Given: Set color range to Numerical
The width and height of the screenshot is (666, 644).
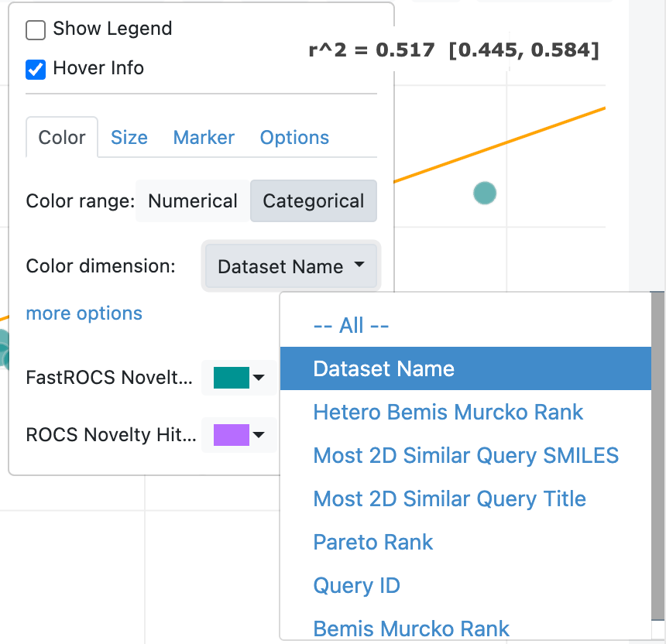Looking at the screenshot, I should 193,201.
